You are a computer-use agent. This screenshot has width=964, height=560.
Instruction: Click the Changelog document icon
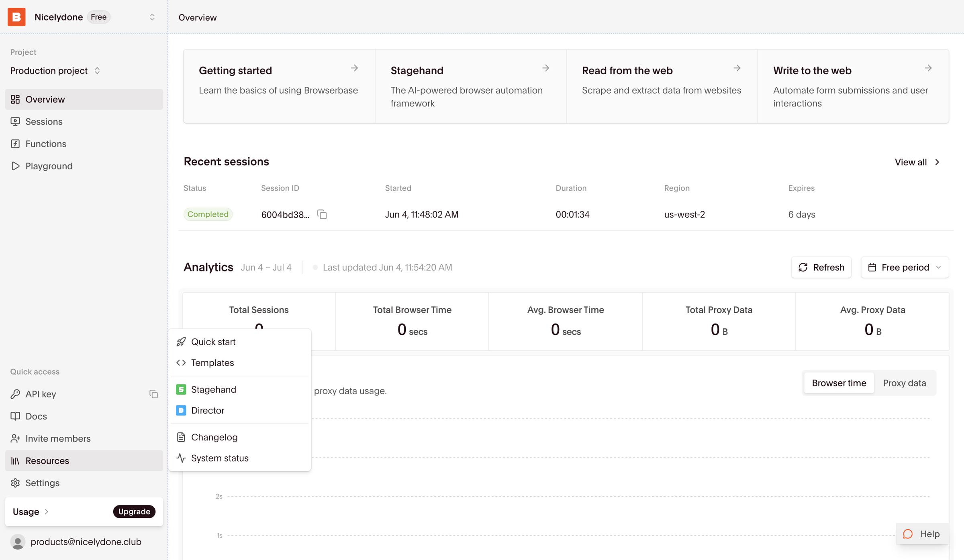click(181, 437)
